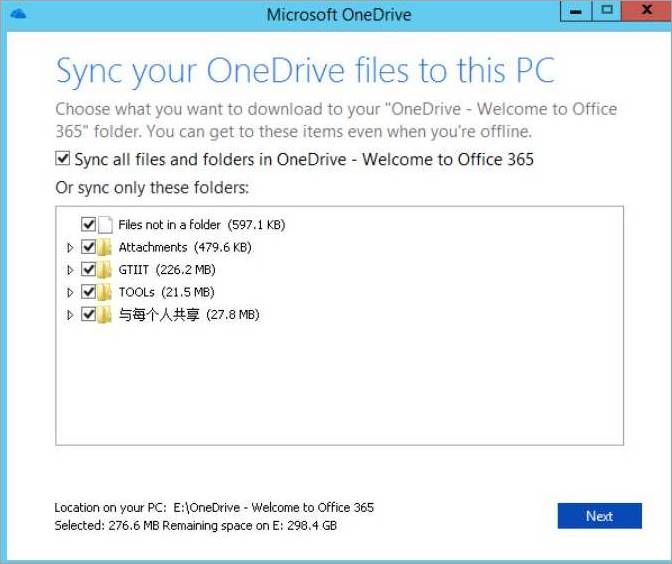Uncheck the GTIIT folder checkbox
This screenshot has width=672, height=564.
pos(88,269)
